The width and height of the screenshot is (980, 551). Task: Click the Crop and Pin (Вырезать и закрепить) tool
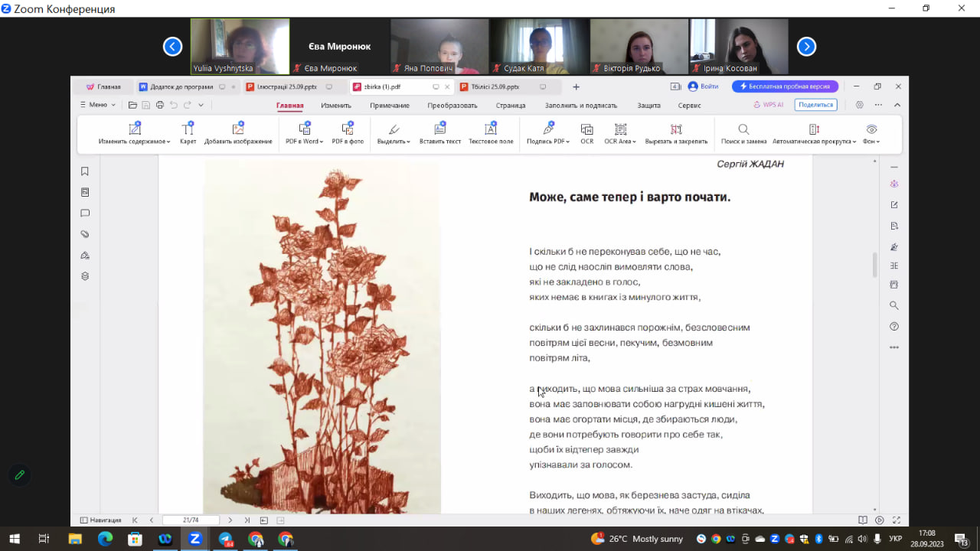(675, 130)
